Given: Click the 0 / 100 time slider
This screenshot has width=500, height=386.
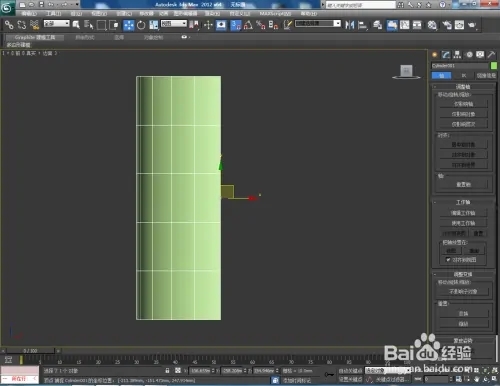Looking at the screenshot, I should (30, 351).
